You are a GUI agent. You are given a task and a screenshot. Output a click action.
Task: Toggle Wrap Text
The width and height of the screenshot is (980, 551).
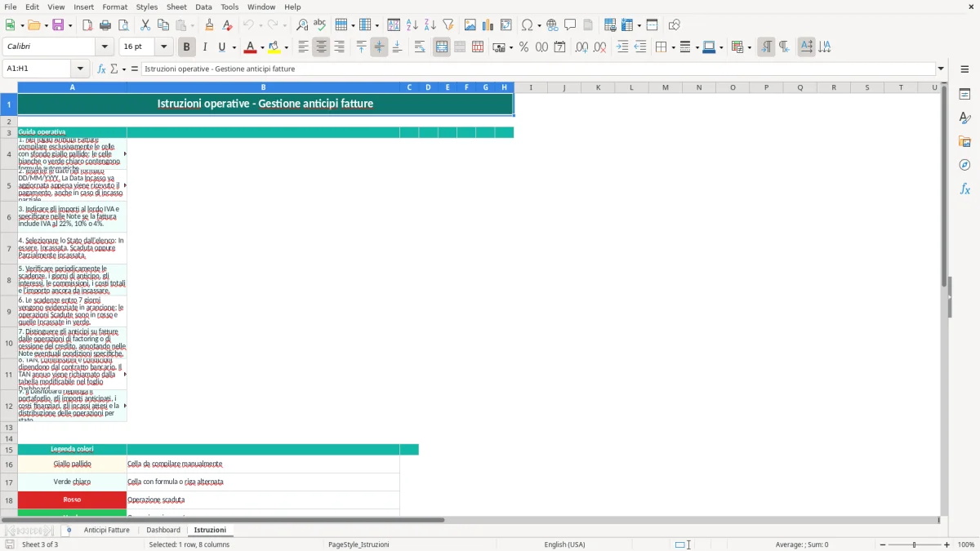click(x=420, y=47)
